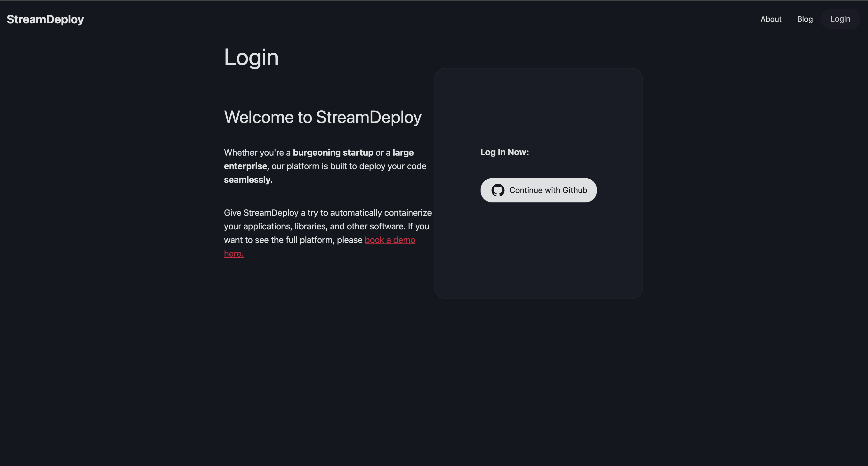Click the bold 'seamlessly.' text

(248, 180)
